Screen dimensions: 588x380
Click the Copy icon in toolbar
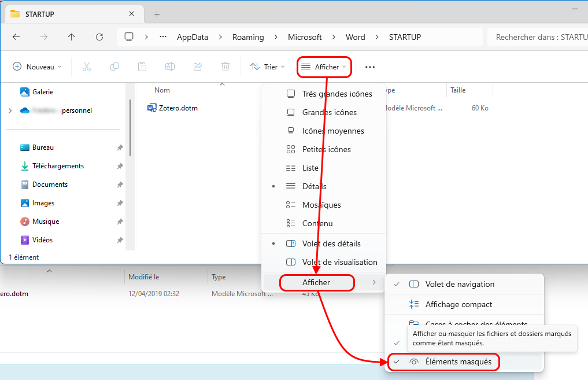click(x=114, y=67)
